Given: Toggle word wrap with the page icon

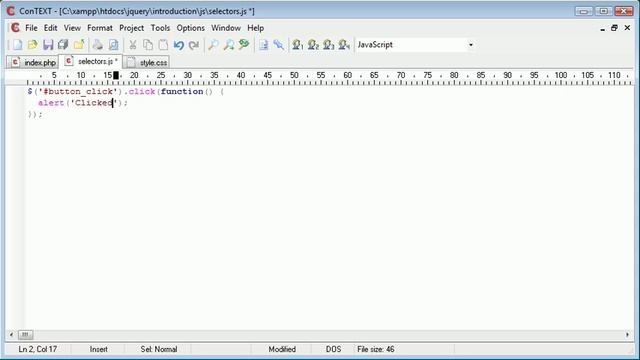Looking at the screenshot, I should click(x=264, y=45).
